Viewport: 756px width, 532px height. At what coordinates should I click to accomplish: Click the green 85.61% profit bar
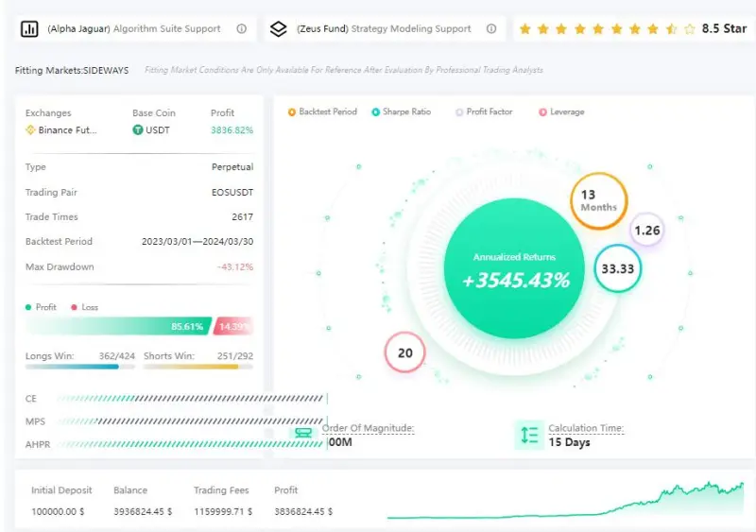pyautogui.click(x=118, y=326)
